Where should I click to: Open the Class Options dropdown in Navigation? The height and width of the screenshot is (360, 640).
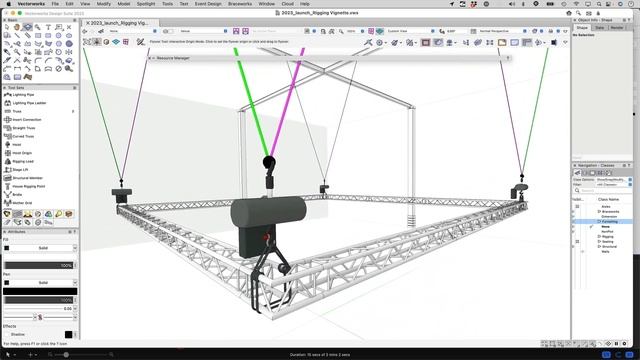pyautogui.click(x=614, y=180)
